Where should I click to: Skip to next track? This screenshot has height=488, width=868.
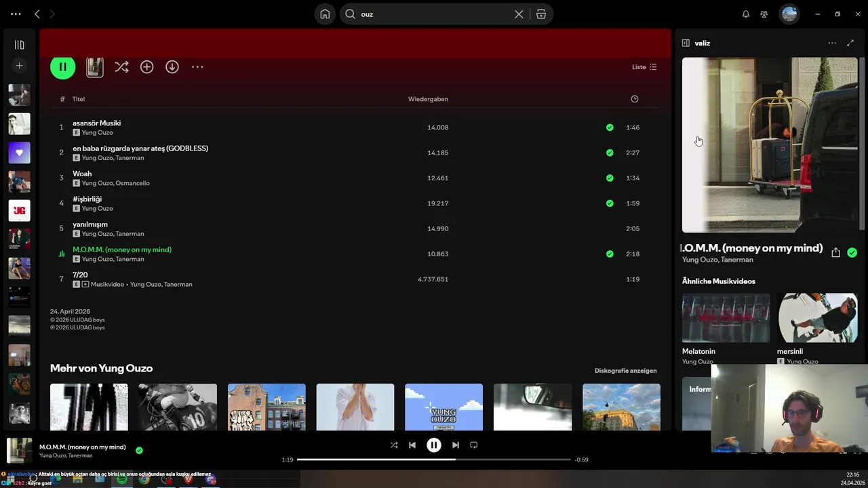[x=456, y=445]
